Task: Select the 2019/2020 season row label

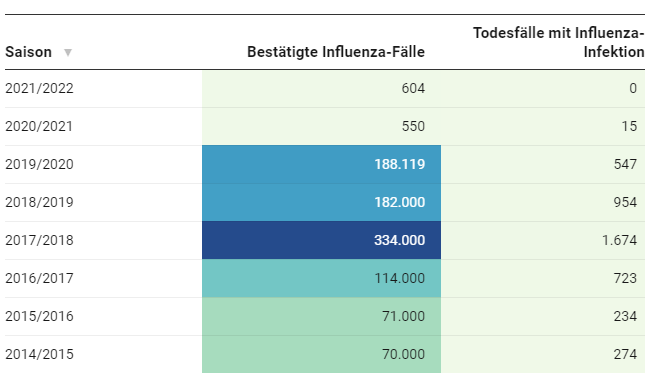Action: [39, 164]
